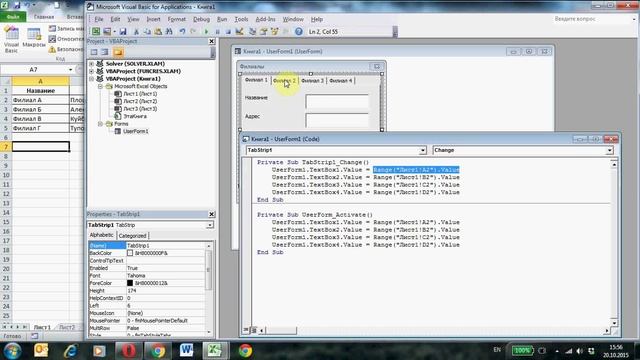This screenshot has width=640, height=360.
Task: Click the View Object icon in the Project panel
Action: [x=105, y=52]
